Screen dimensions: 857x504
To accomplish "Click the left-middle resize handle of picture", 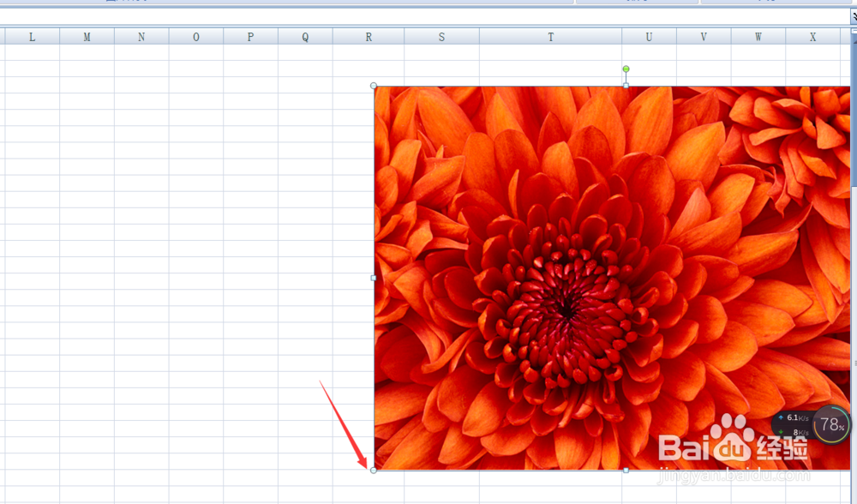I will point(374,278).
